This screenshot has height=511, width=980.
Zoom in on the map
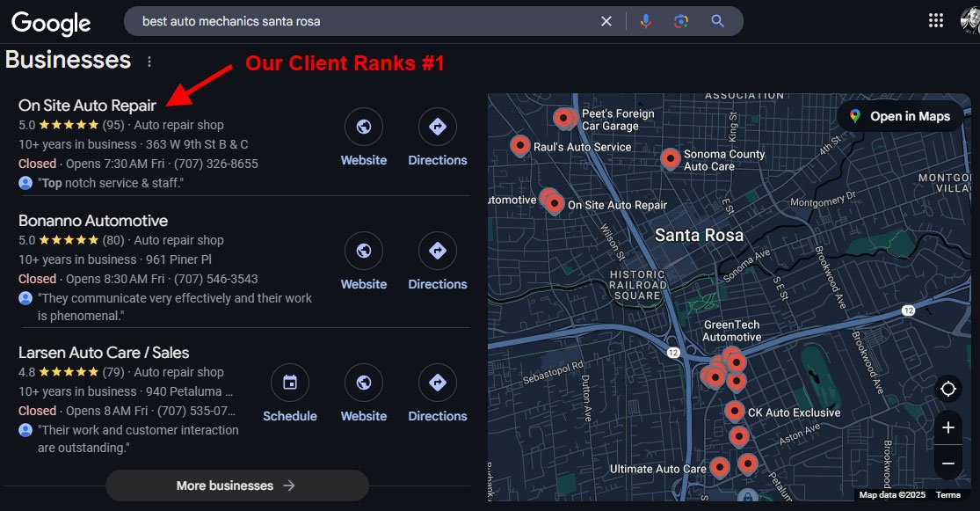coord(947,428)
